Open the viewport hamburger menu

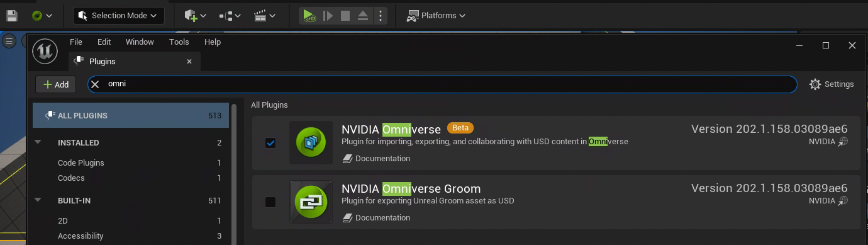coord(9,41)
